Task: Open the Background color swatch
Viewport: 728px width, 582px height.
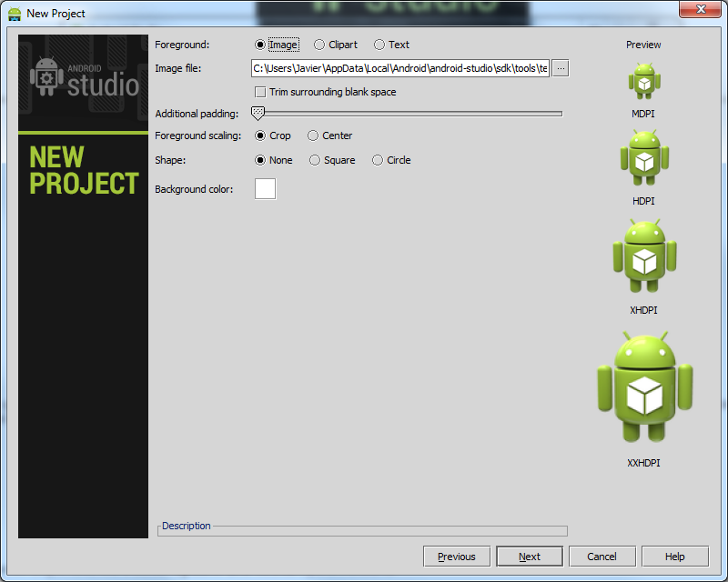Action: (265, 189)
